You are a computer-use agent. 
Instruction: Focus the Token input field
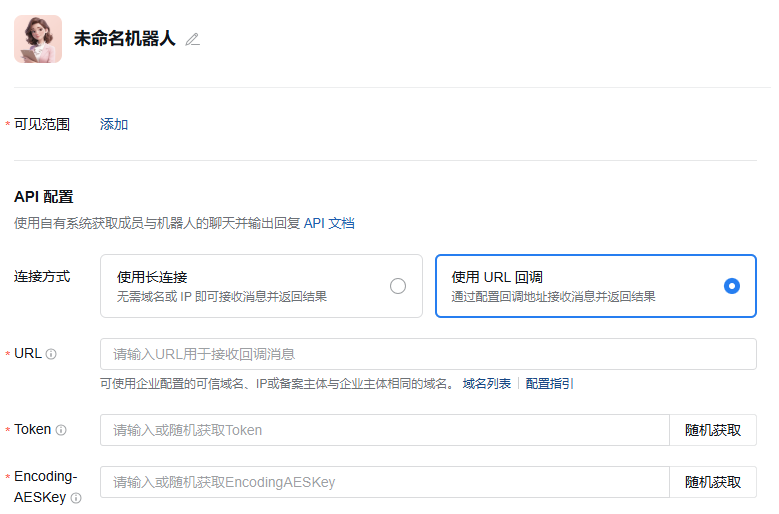(x=384, y=430)
